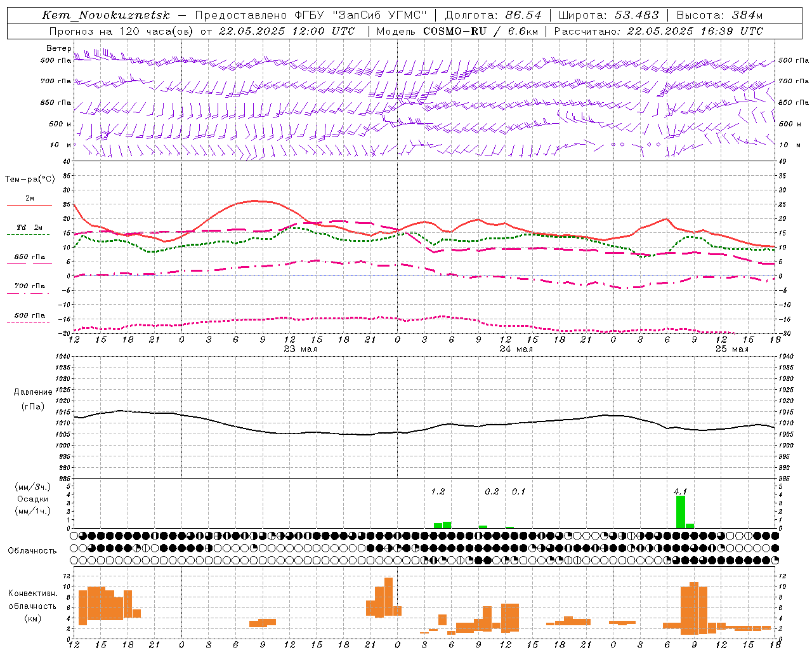Click the '2м' temperature legend entry

[x=30, y=198]
